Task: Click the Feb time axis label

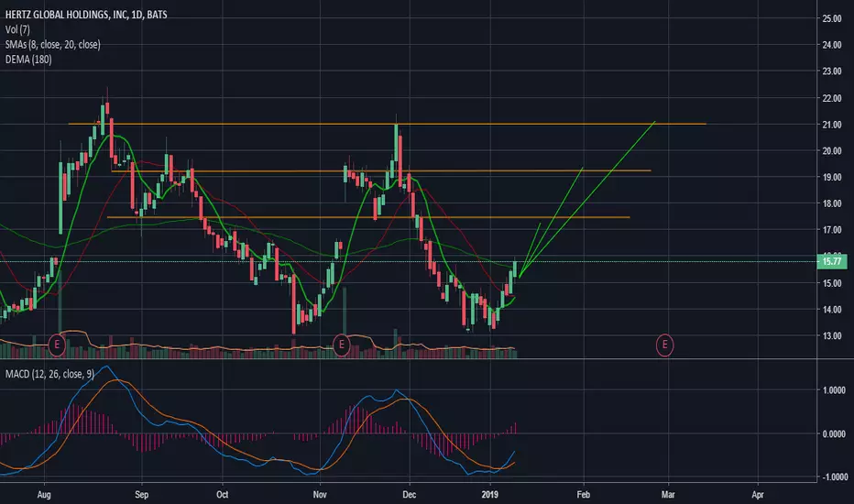Action: click(x=584, y=495)
